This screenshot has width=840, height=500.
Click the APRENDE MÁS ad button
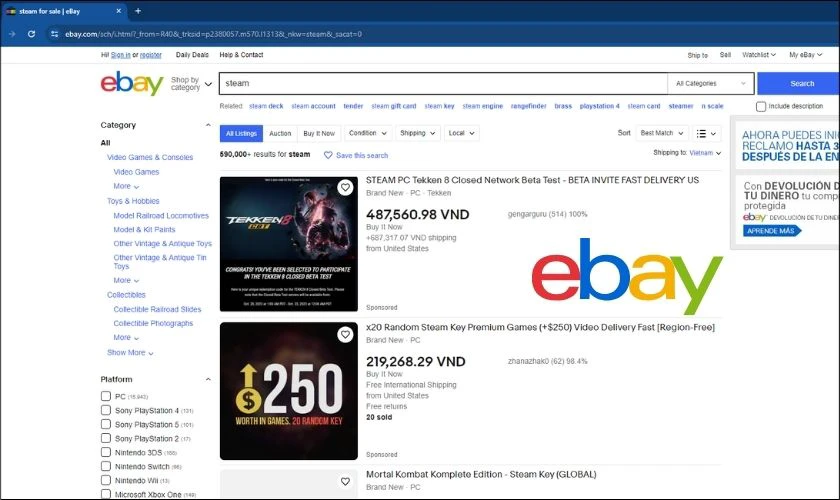click(x=771, y=230)
